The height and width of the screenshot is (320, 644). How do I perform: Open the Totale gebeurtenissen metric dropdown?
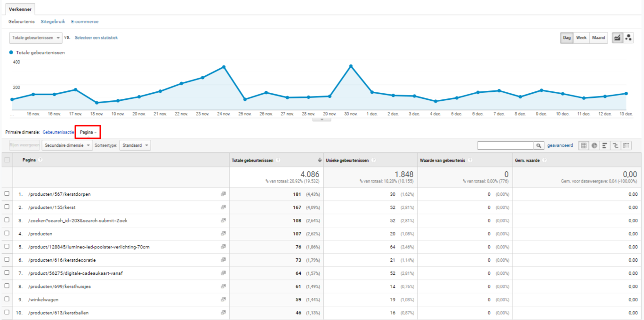click(36, 38)
